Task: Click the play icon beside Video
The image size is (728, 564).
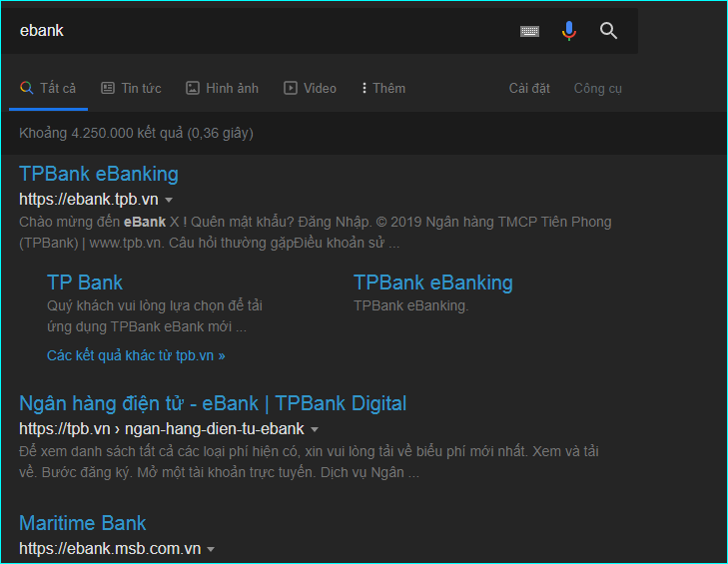Action: point(291,88)
